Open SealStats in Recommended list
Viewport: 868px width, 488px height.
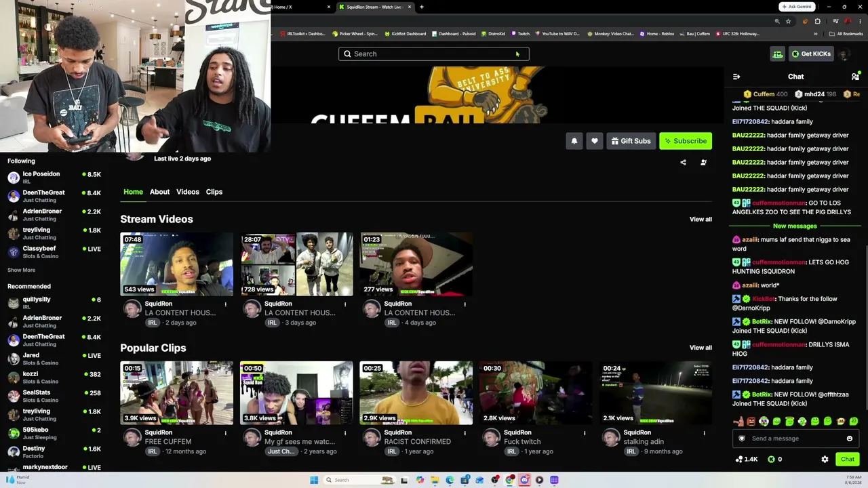pos(54,396)
